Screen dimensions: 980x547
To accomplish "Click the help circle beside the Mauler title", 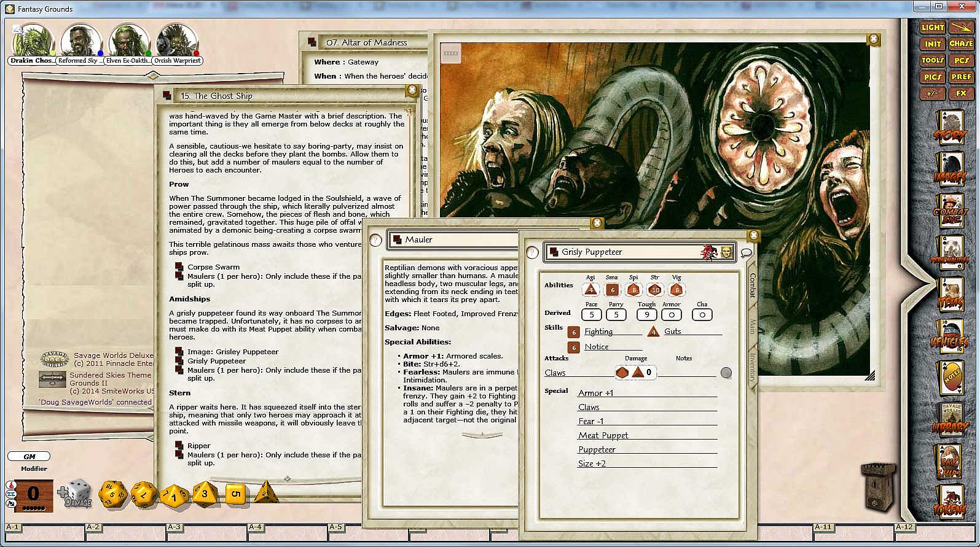I will point(375,241).
